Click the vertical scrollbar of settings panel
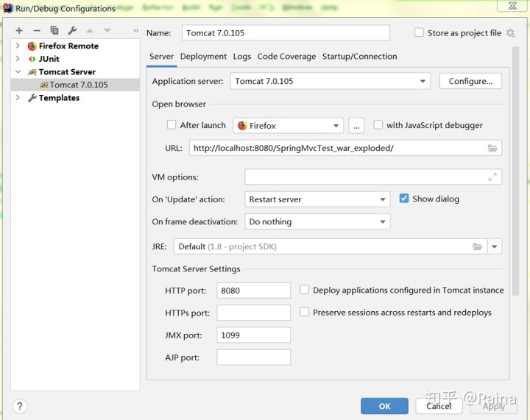This screenshot has height=420, width=530. (515, 171)
